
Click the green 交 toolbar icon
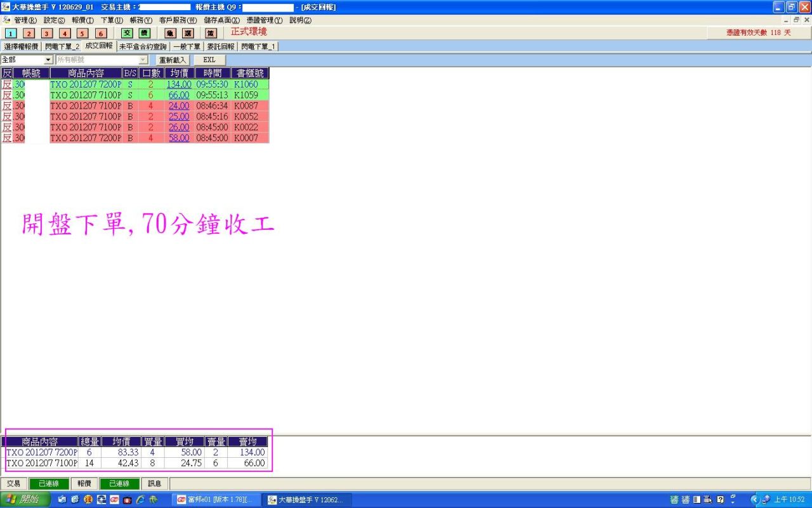[127, 33]
